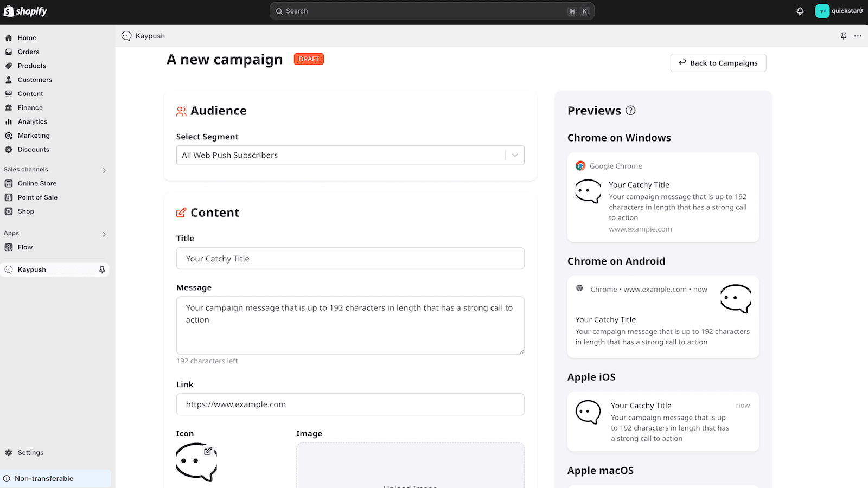Expand the Sales channels section
Image resolution: width=868 pixels, height=488 pixels.
104,170
